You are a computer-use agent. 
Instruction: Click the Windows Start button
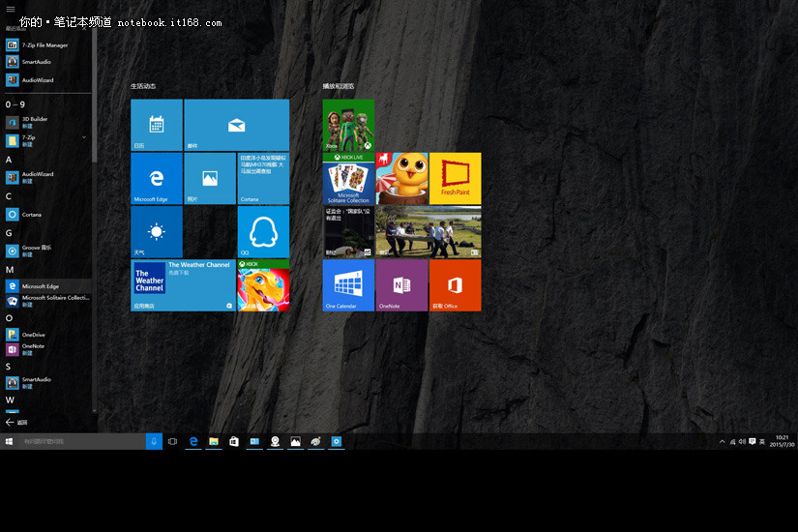(9, 441)
